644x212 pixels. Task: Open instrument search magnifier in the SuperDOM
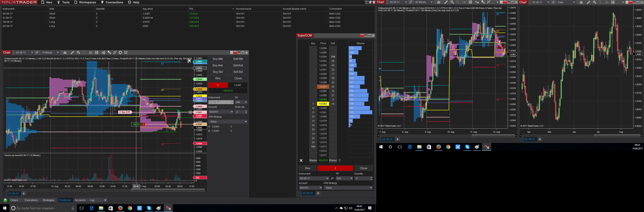(332, 178)
